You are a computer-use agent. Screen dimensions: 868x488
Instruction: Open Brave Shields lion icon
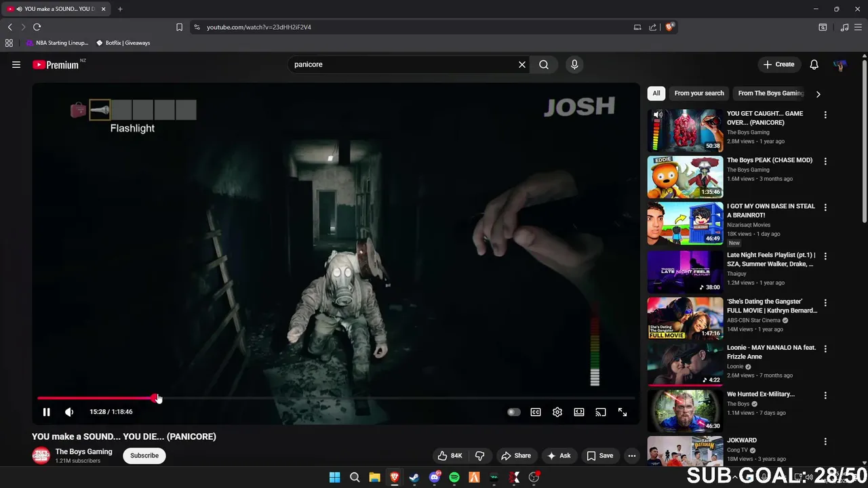(x=669, y=27)
